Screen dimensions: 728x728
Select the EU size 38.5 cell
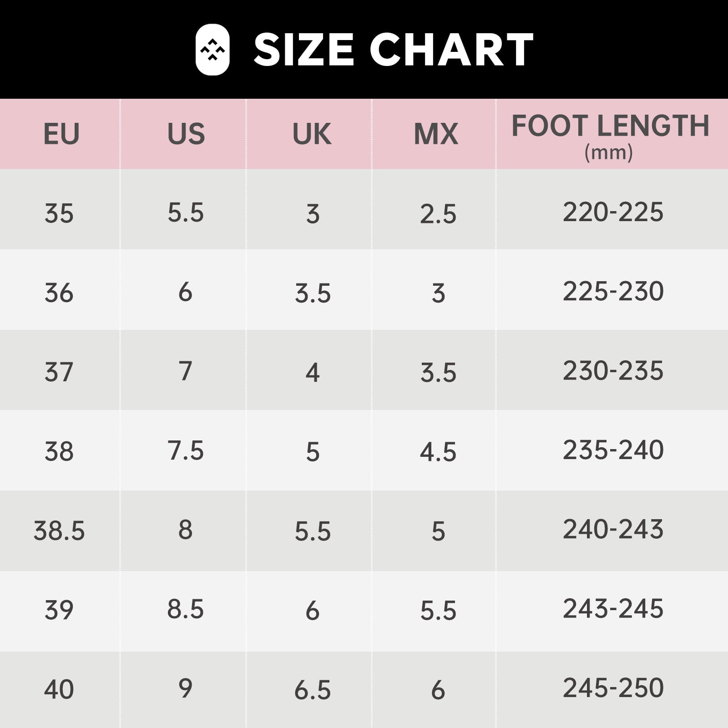[59, 531]
